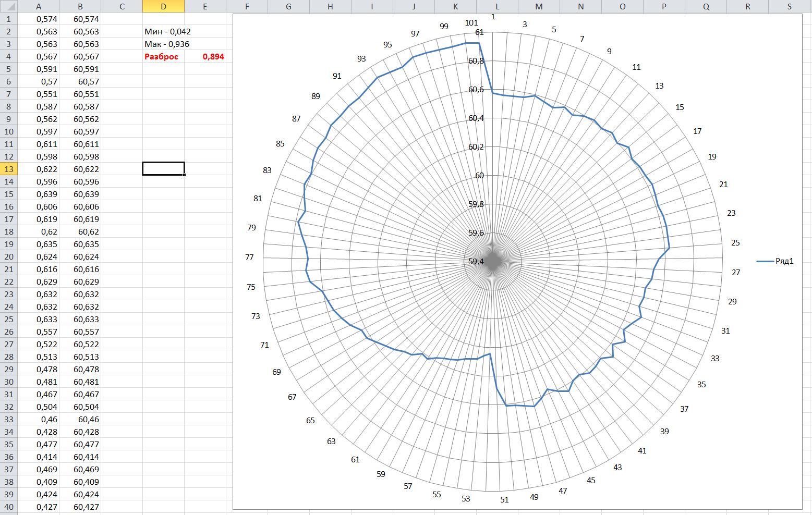Screen dimensions: 812x515
Task: Select row header 20
Action: [x=8, y=256]
